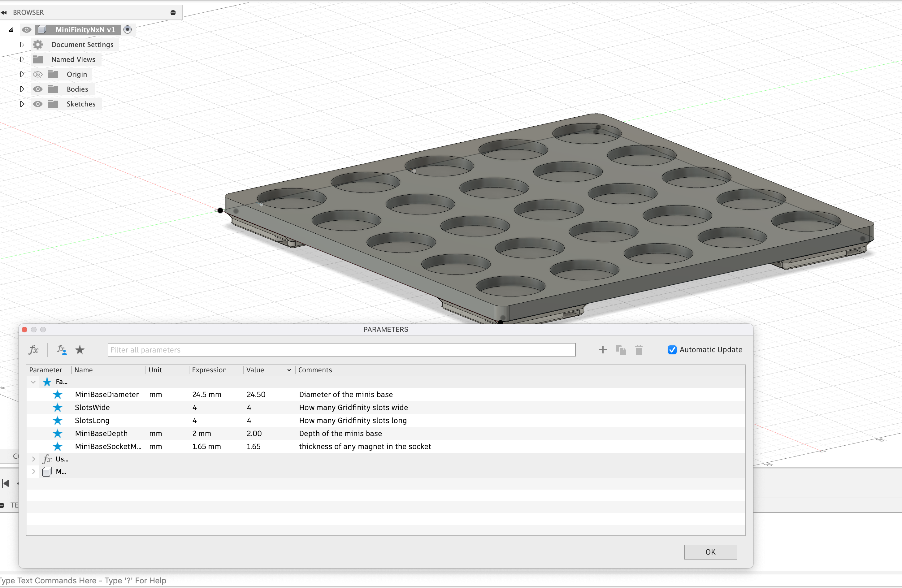This screenshot has height=588, width=902.
Task: Click the component icon beside MiniFinityNxN v1
Action: pos(42,29)
